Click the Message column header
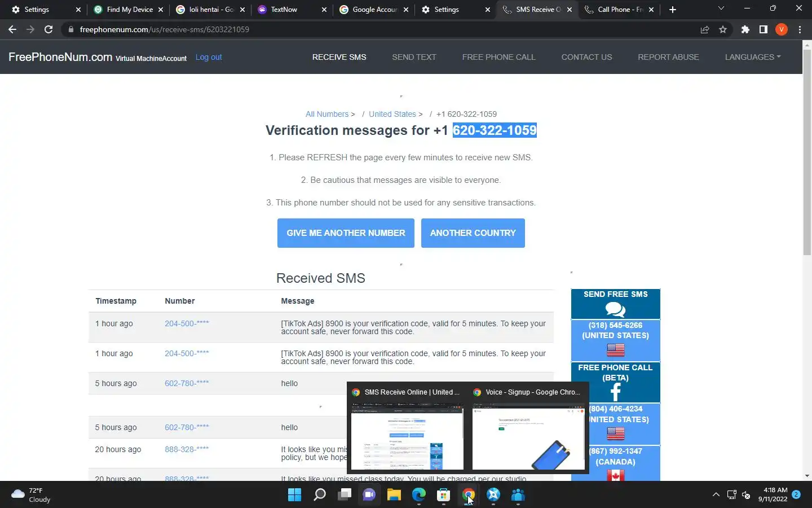The width and height of the screenshot is (812, 508). pyautogui.click(x=298, y=301)
